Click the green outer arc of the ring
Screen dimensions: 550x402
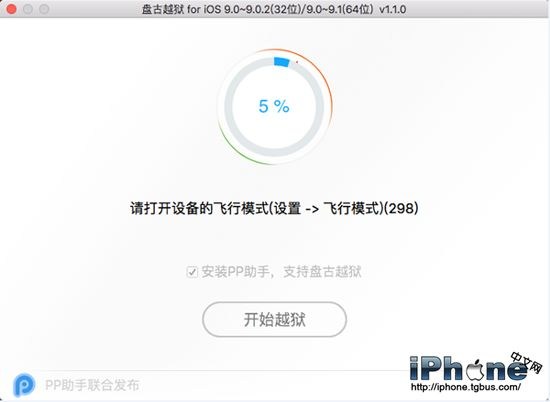click(x=234, y=147)
